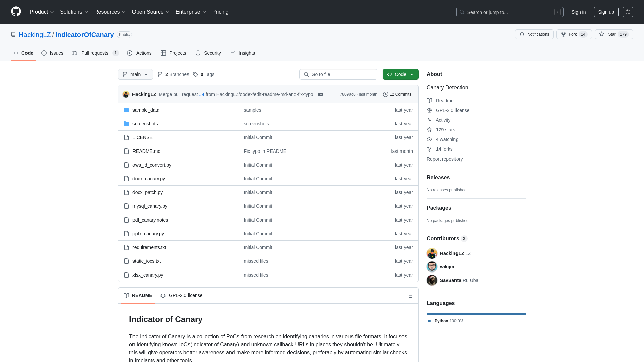Select the GPL-2.0 license tab above the README
Image resolution: width=644 pixels, height=362 pixels.
coord(181,295)
